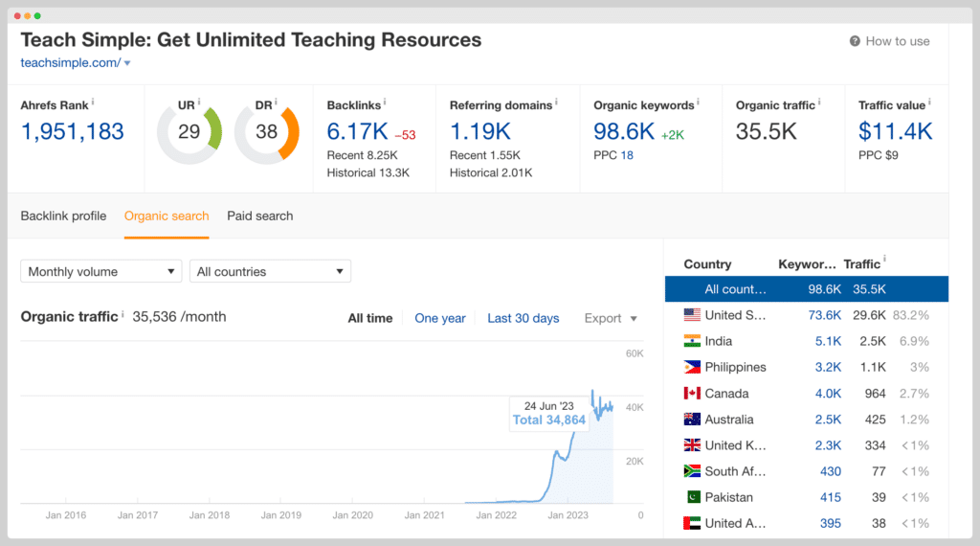Image resolution: width=980 pixels, height=546 pixels.
Task: Open the 98.6K organic keywords count
Action: point(624,132)
